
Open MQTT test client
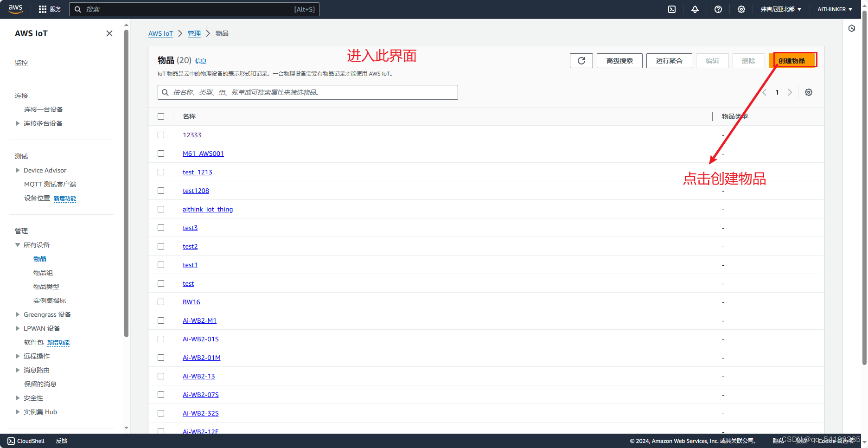point(50,184)
